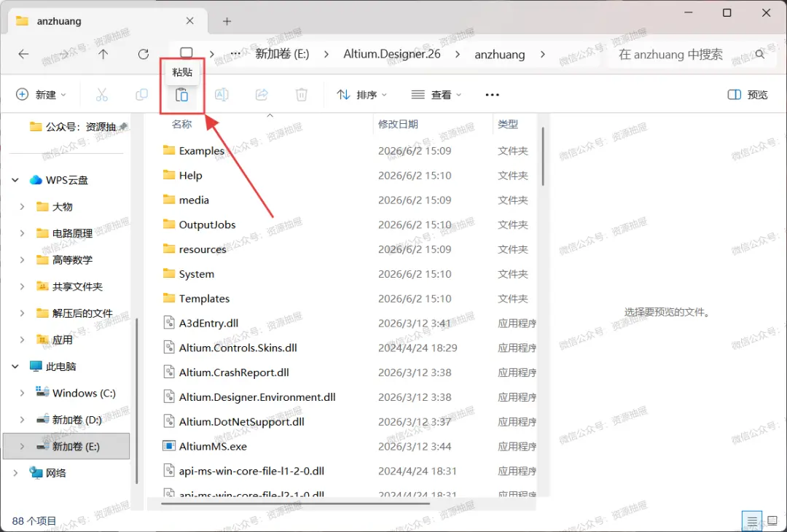Click the Rename icon in toolbar
Viewport: 787px width, 532px height.
pos(222,94)
